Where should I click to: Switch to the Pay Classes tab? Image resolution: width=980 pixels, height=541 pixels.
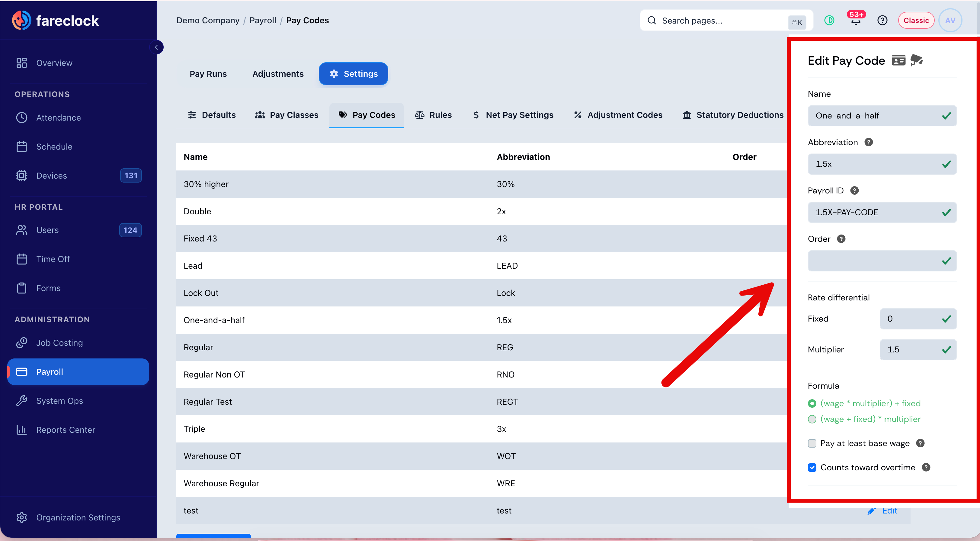pyautogui.click(x=287, y=115)
